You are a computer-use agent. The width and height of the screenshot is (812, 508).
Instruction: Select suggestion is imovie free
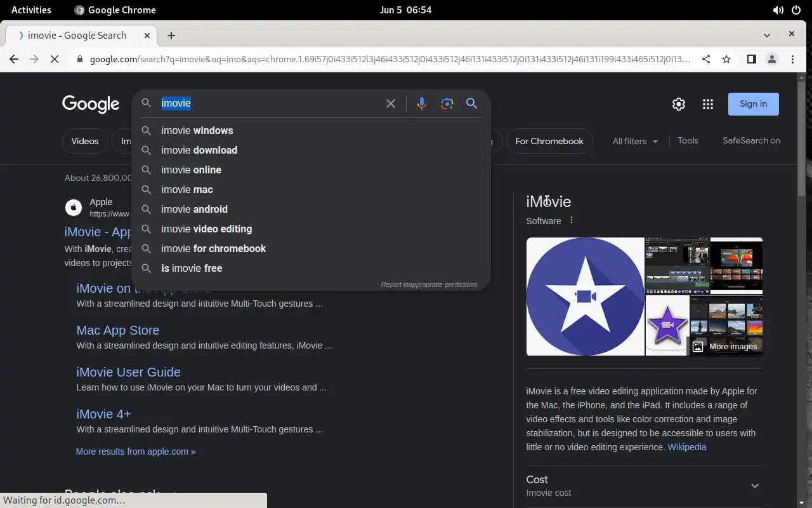click(311, 268)
